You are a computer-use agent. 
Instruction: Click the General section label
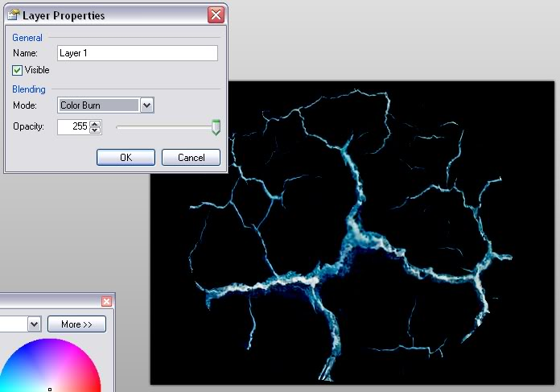[x=27, y=38]
